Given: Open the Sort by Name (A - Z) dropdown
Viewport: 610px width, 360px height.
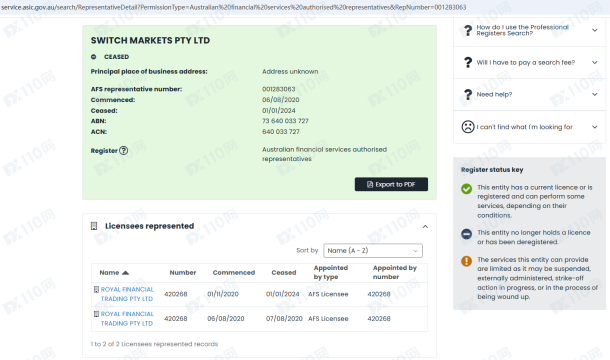Looking at the screenshot, I should pyautogui.click(x=373, y=251).
